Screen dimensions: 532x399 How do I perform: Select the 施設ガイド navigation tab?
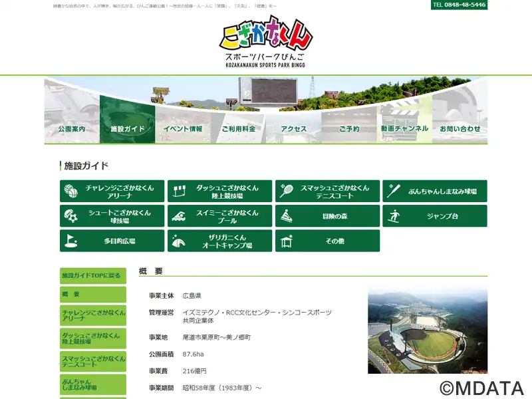point(127,128)
